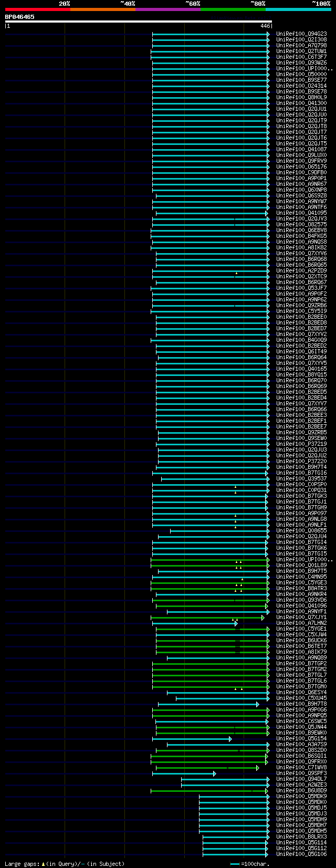Image resolution: width=336 pixels, height=868 pixels.
Task: Select UniRef100_Q5MDK9 hit name
Action: click(x=301, y=796)
